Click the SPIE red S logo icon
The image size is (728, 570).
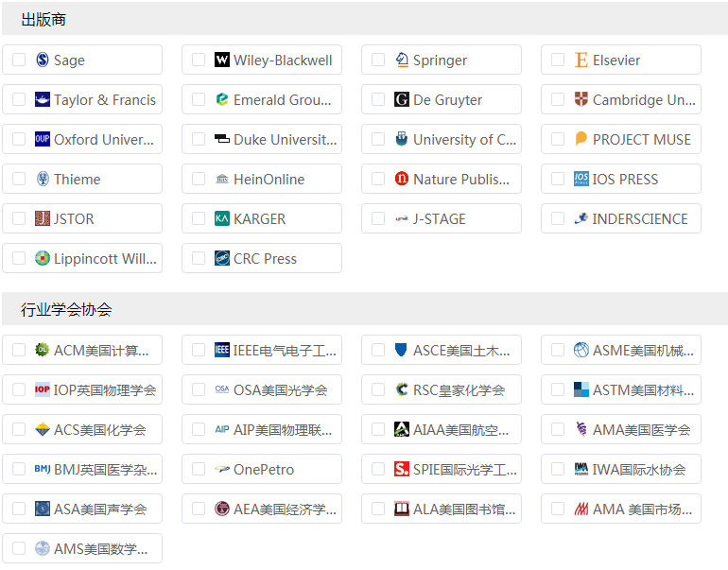coord(402,469)
